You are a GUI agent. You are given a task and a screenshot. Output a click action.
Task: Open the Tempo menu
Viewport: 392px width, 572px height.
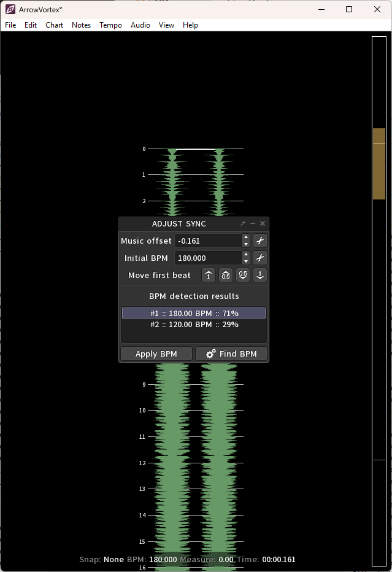(111, 25)
